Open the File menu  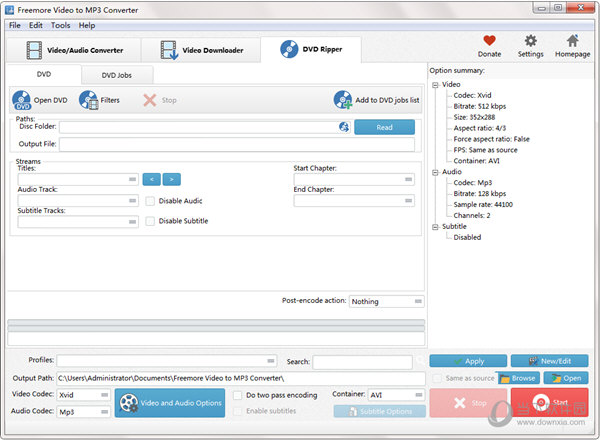click(15, 26)
